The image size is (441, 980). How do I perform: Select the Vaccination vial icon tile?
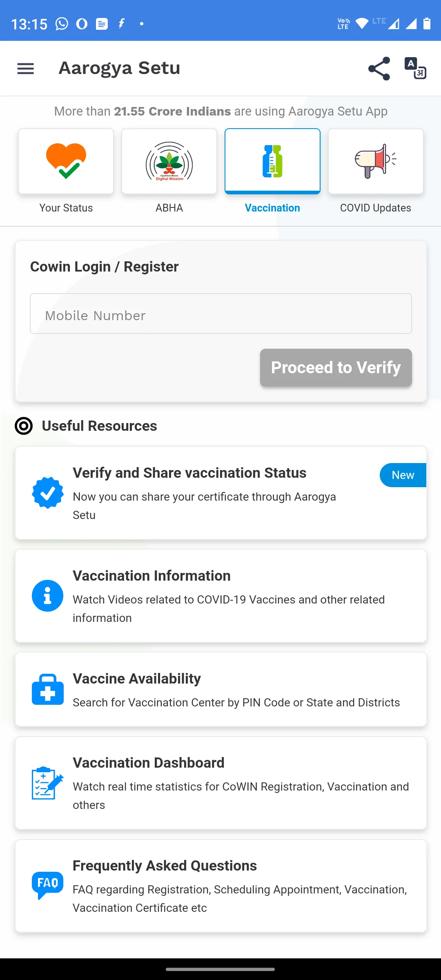coord(272,161)
